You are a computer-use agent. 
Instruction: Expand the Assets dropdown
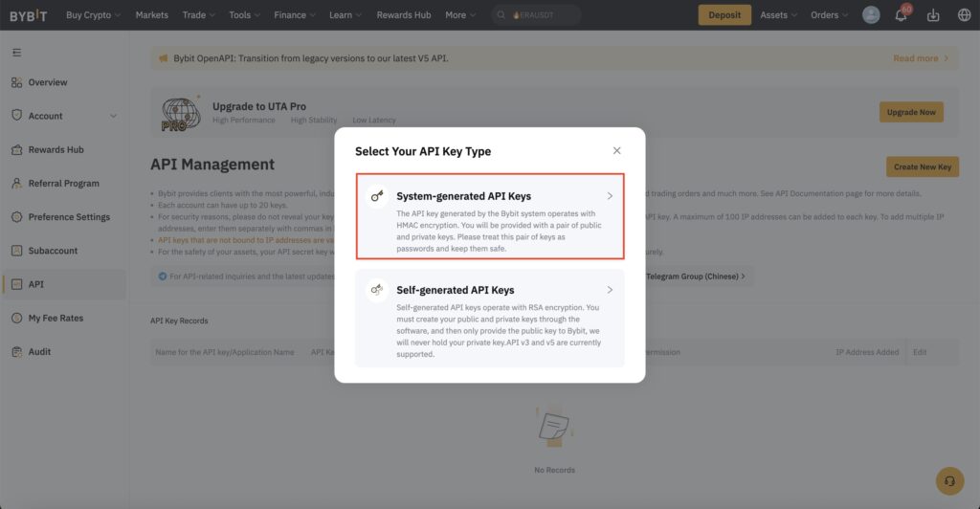[778, 15]
